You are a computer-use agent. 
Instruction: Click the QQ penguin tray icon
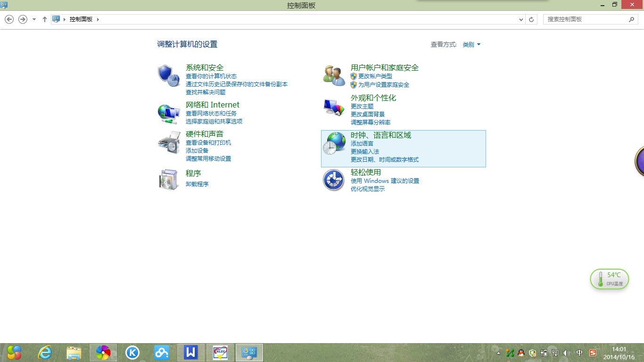[x=521, y=353]
